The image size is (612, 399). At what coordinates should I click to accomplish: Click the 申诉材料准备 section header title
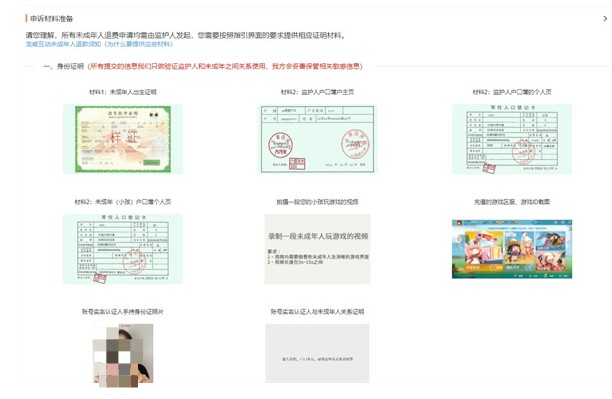tap(52, 18)
